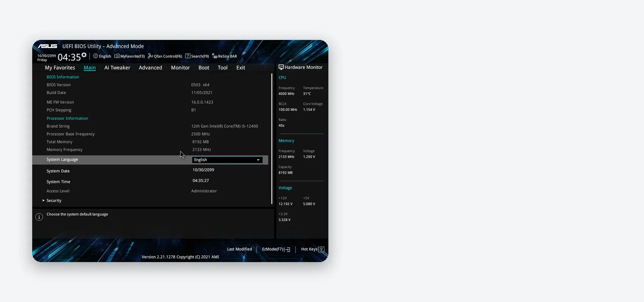Image resolution: width=644 pixels, height=302 pixels.
Task: Open the System Language dropdown
Action: tap(227, 160)
